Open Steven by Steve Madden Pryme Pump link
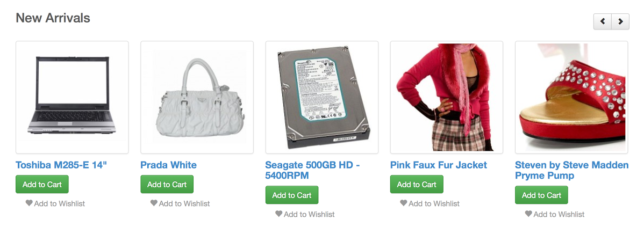644x235 pixels. point(572,170)
